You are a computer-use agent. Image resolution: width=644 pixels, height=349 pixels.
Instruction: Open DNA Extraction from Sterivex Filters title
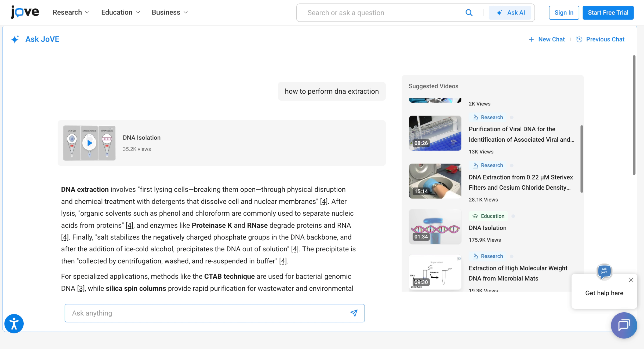[x=521, y=182]
